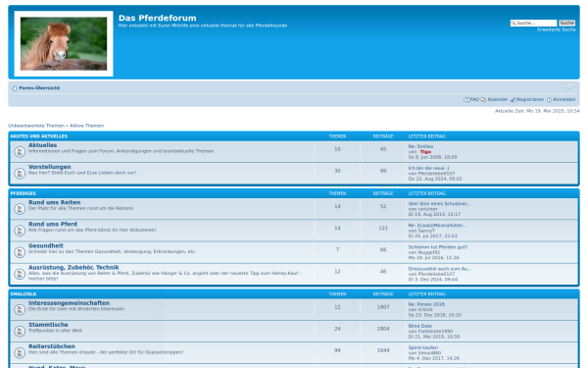Image resolution: width=588 pixels, height=368 pixels.
Task: Click the Anmelden power icon
Action: click(x=549, y=99)
